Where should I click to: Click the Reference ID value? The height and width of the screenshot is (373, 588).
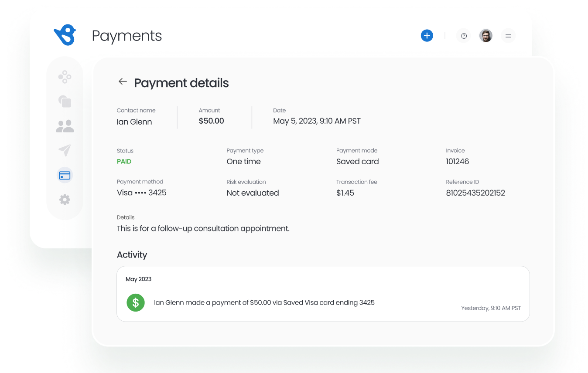point(475,193)
